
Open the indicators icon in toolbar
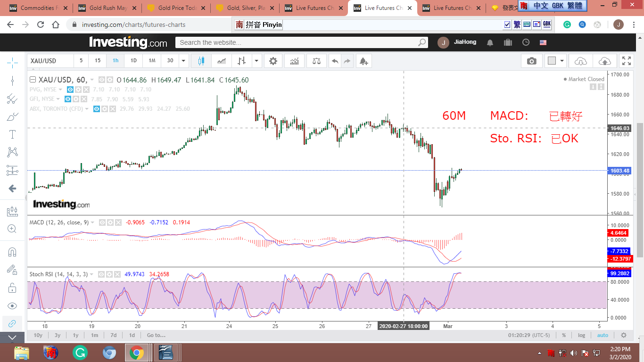pyautogui.click(x=294, y=61)
